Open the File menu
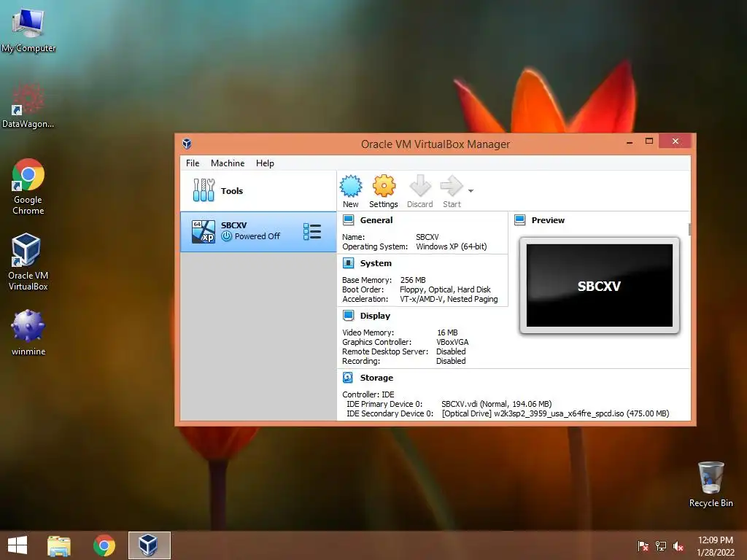The width and height of the screenshot is (747, 560). [x=193, y=163]
